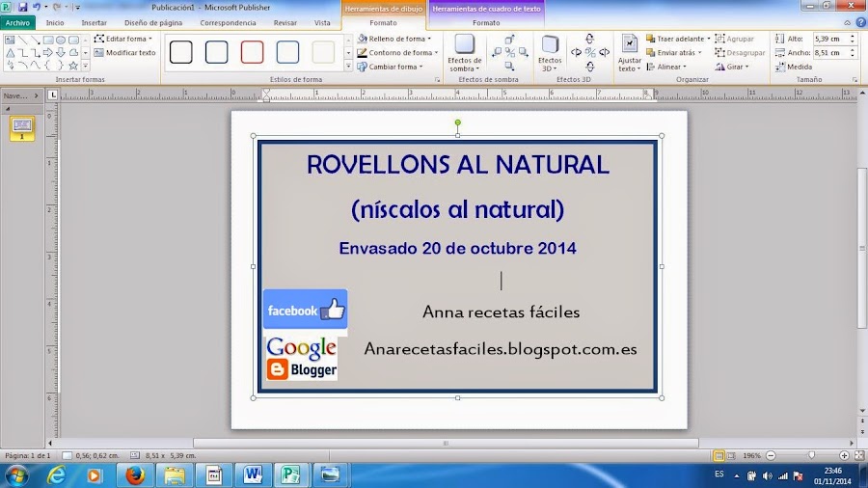Apply the red outline shape style
This screenshot has height=488, width=868.
(252, 52)
